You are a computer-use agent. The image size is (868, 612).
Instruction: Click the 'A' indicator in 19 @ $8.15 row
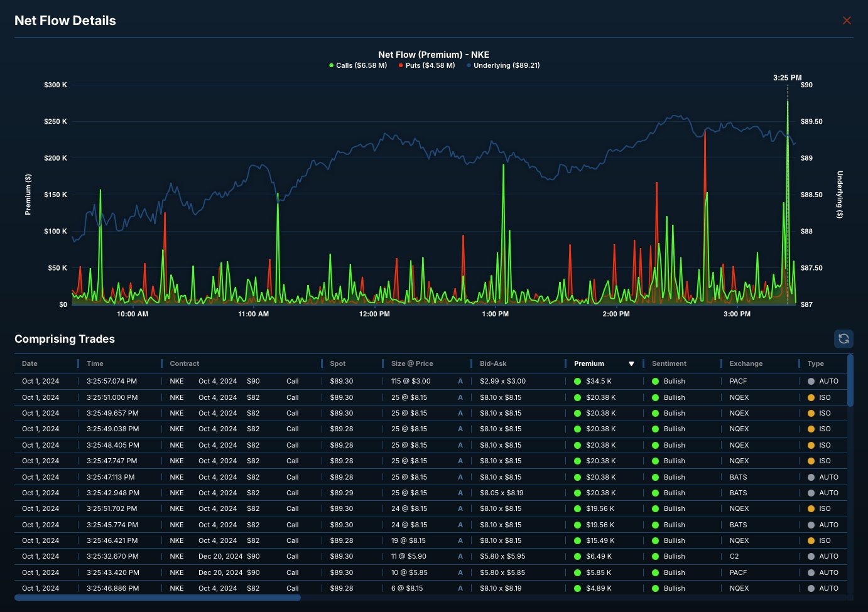point(460,540)
